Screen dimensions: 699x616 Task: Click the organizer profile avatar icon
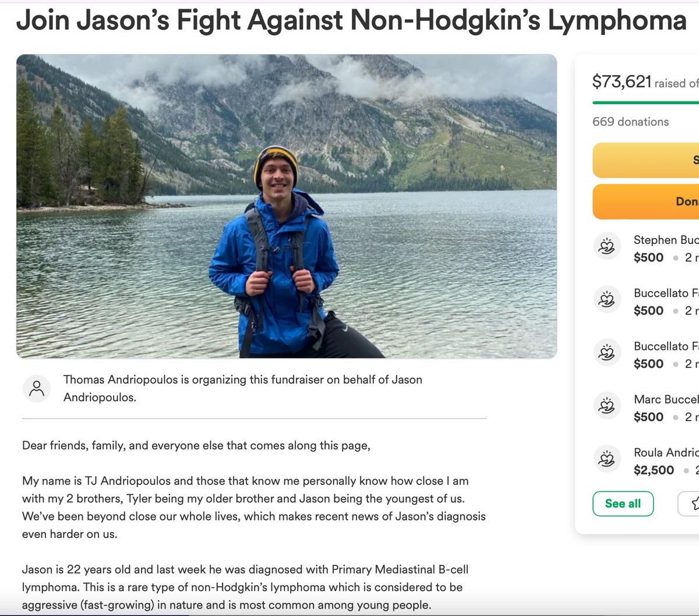(x=37, y=388)
